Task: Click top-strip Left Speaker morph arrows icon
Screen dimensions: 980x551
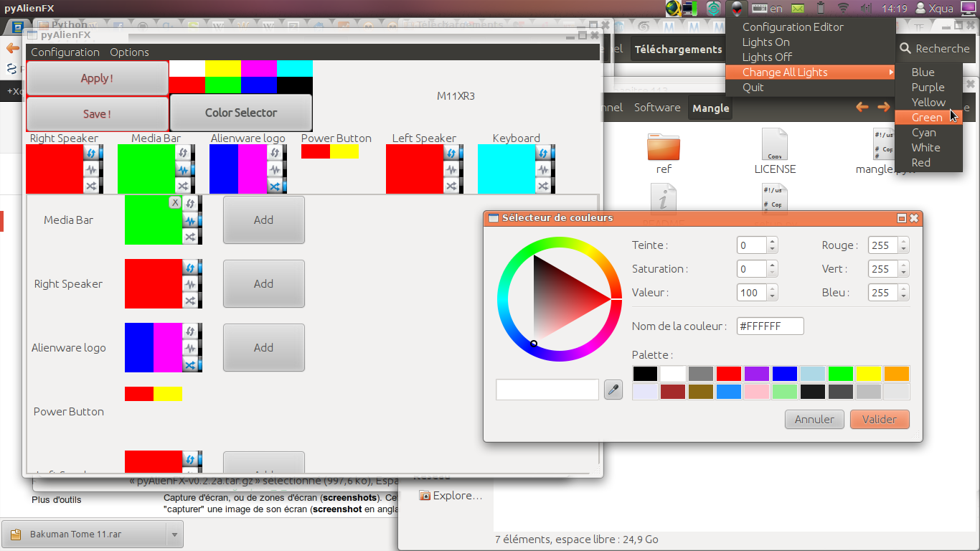Action: [x=451, y=153]
